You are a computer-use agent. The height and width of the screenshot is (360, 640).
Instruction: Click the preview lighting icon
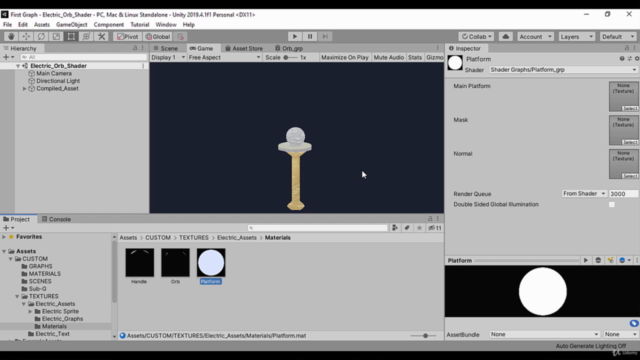pyautogui.click(x=610, y=260)
